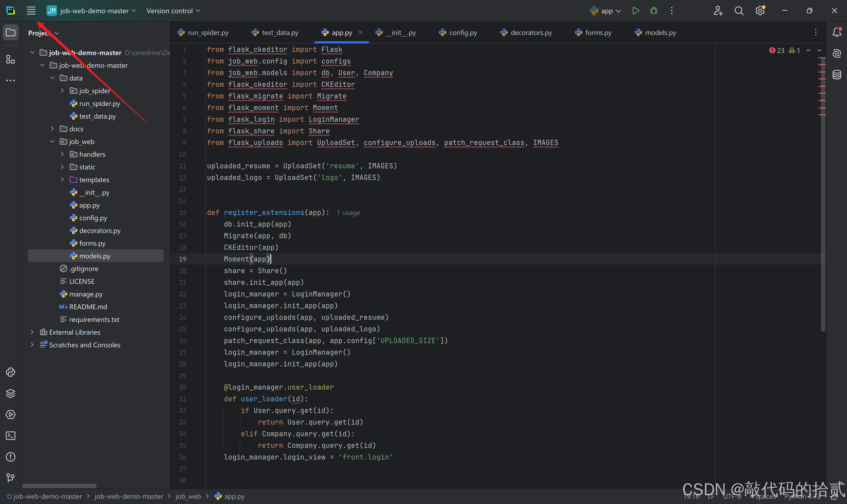Toggle the Project tool window folder button
This screenshot has width=847, height=504.
click(x=11, y=33)
